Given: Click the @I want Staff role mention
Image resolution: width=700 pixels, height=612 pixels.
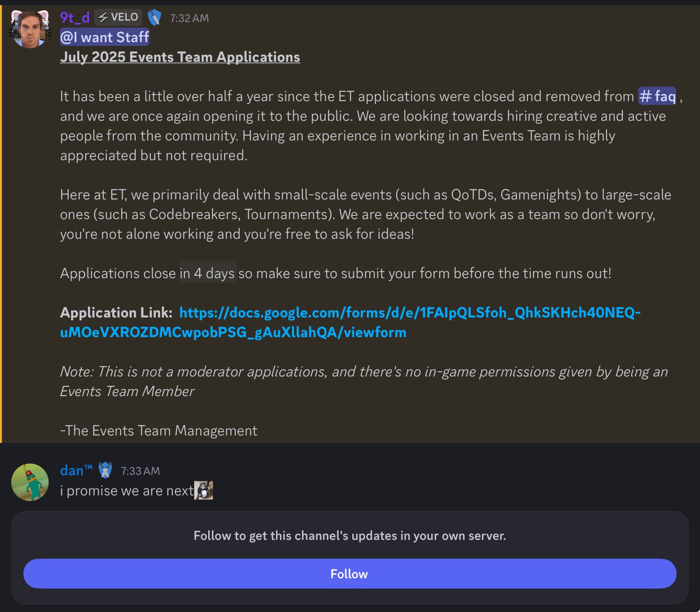Looking at the screenshot, I should pos(105,37).
